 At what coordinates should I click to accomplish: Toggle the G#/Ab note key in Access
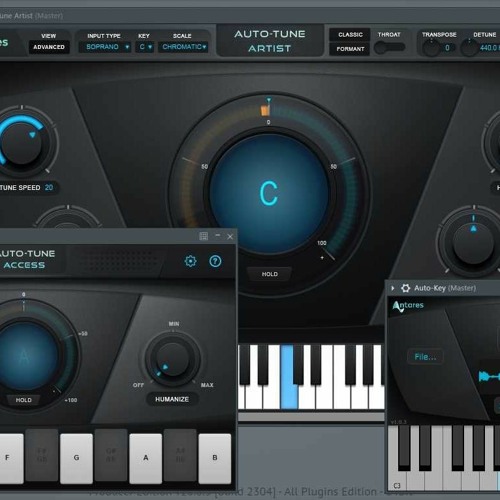pyautogui.click(x=111, y=455)
